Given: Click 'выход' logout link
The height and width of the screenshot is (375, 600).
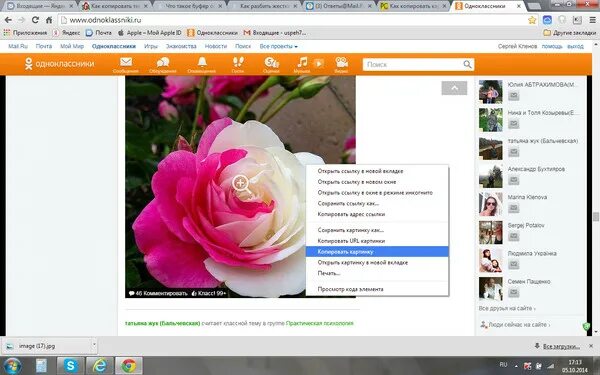Looking at the screenshot, I should coord(575,46).
